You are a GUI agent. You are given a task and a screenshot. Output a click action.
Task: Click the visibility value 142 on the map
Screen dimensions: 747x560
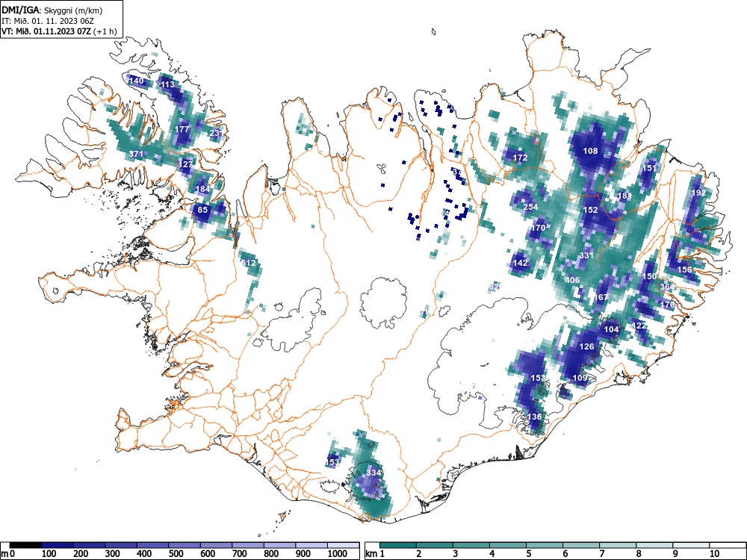coord(520,263)
